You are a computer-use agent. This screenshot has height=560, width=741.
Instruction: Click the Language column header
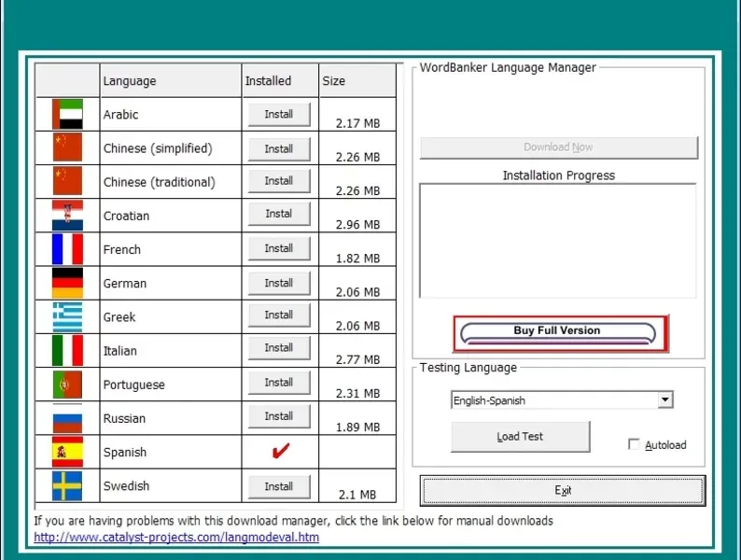(171, 81)
